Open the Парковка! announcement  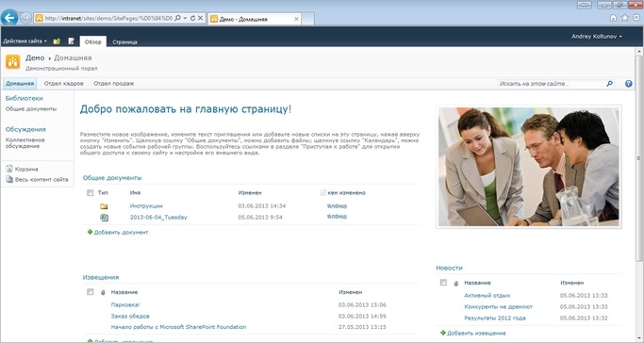coord(125,305)
